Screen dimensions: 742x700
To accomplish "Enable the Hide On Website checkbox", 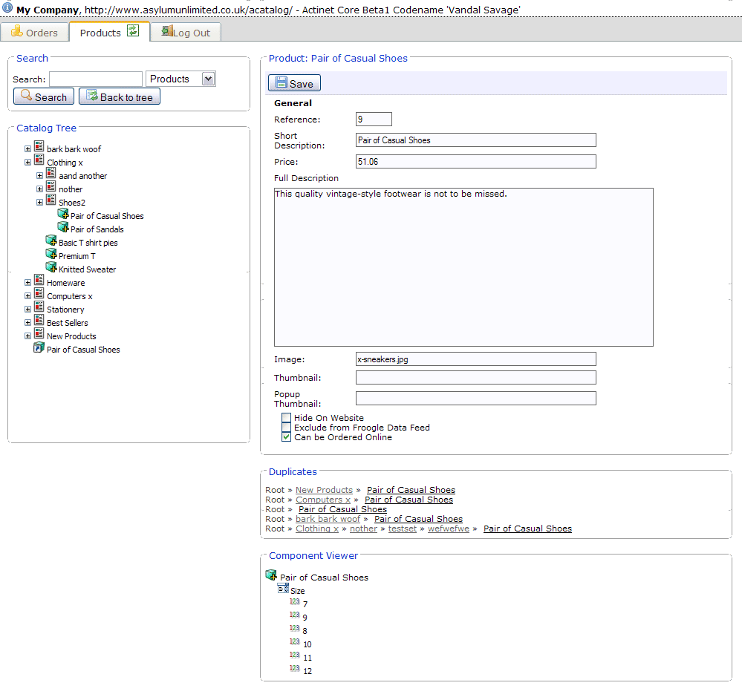I will (x=287, y=418).
